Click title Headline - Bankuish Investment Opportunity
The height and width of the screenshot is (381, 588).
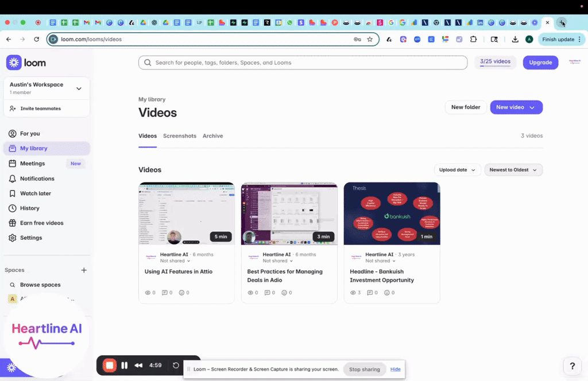tap(382, 276)
